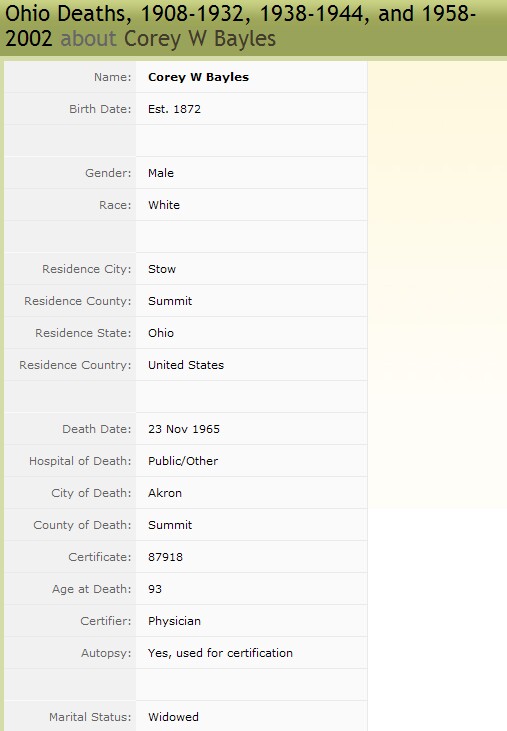Click the Birth Date field label
The height and width of the screenshot is (731, 507).
click(x=100, y=109)
